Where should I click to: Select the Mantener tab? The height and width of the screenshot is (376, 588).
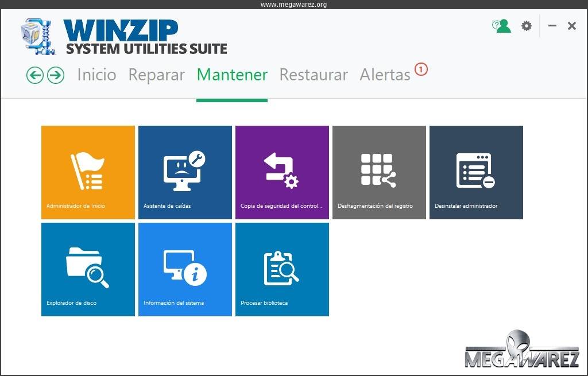(232, 75)
